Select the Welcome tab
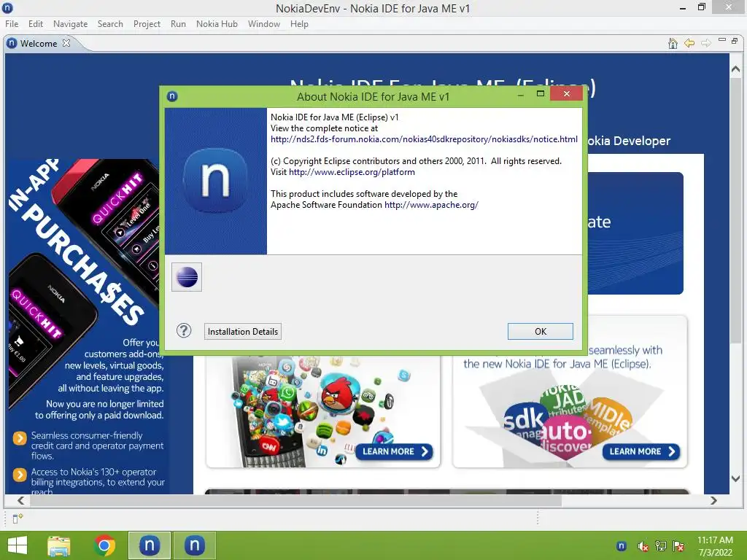This screenshot has height=560, width=747. click(39, 43)
